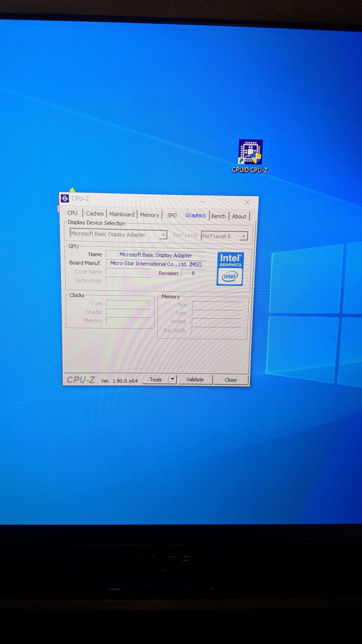The width and height of the screenshot is (362, 644).
Task: Click the Ver. 1.90.0.x64 version text
Action: pyautogui.click(x=119, y=381)
